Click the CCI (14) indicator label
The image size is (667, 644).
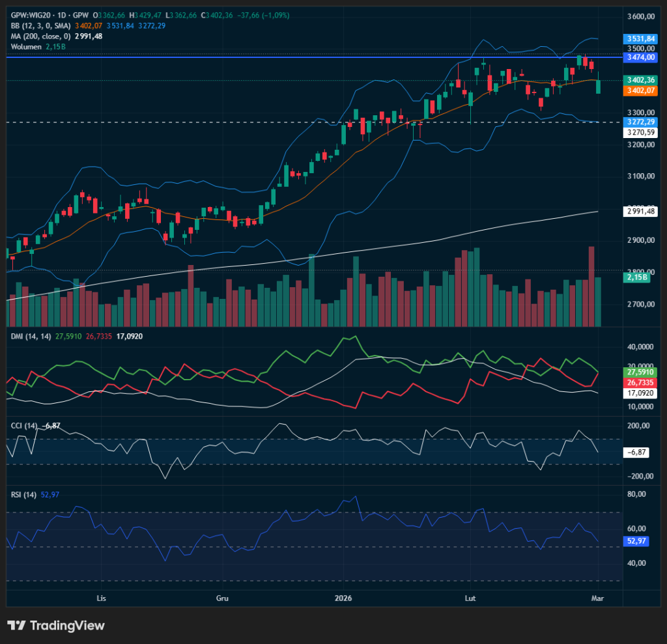point(23,425)
